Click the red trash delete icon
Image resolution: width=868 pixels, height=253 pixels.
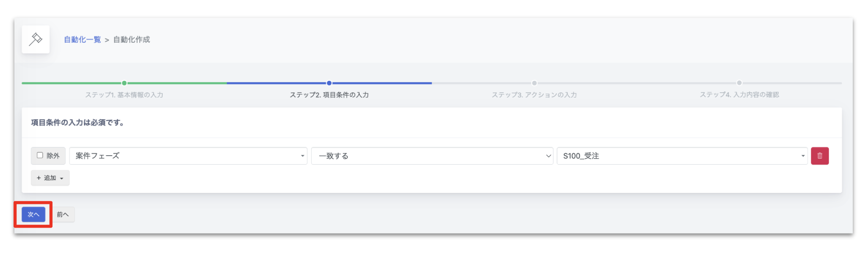click(820, 156)
